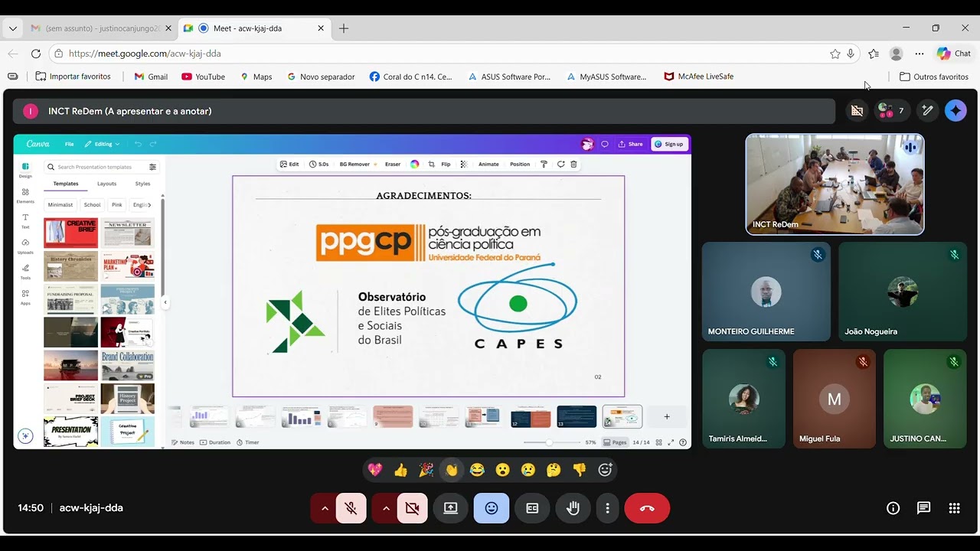Switch to the Canva Layouts tab
The image size is (980, 551).
click(x=106, y=184)
